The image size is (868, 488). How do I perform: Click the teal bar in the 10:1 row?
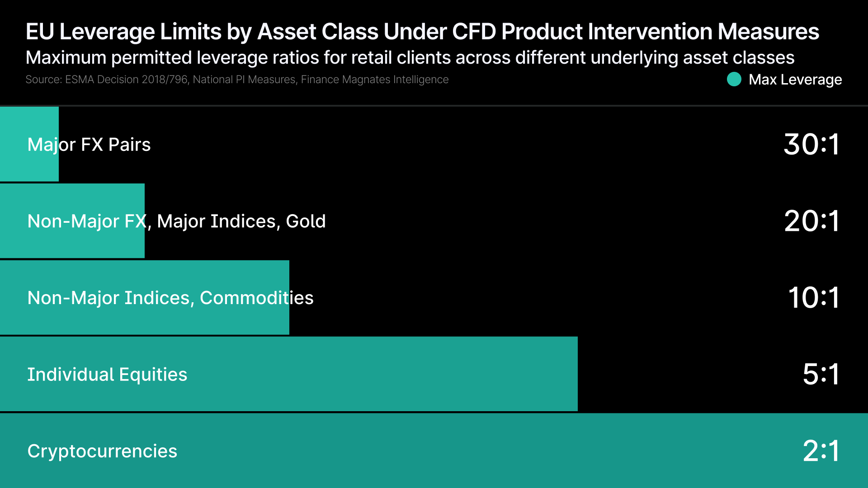click(x=145, y=321)
